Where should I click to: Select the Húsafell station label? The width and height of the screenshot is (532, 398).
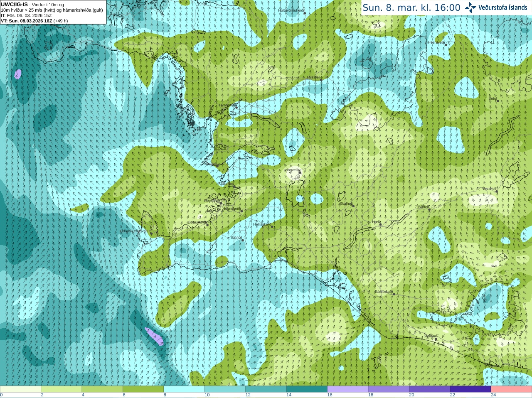314,77
